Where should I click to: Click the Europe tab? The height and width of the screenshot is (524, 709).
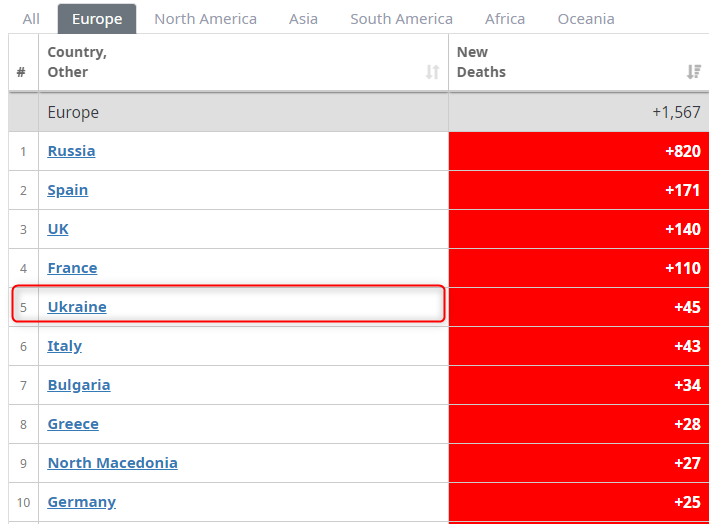coord(97,19)
